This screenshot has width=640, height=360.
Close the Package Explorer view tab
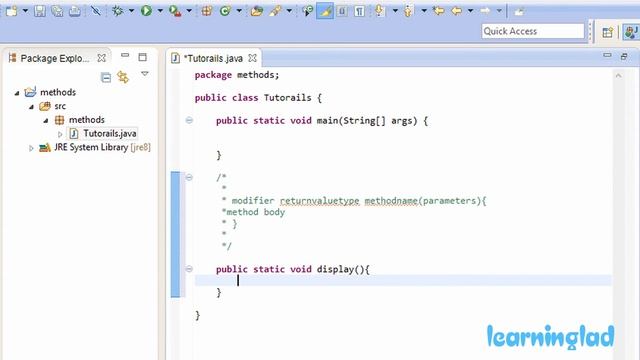tap(101, 58)
